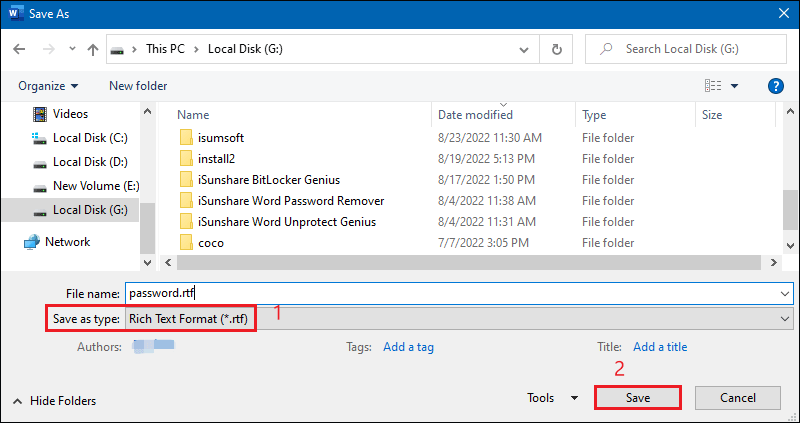Go forward with the right arrow
Image resolution: width=800 pixels, height=423 pixels.
click(x=48, y=49)
